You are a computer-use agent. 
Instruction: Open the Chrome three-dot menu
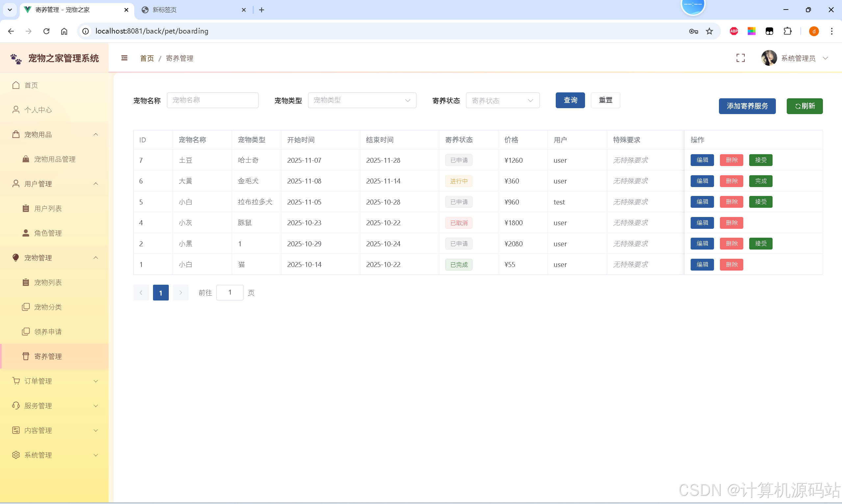click(x=831, y=31)
